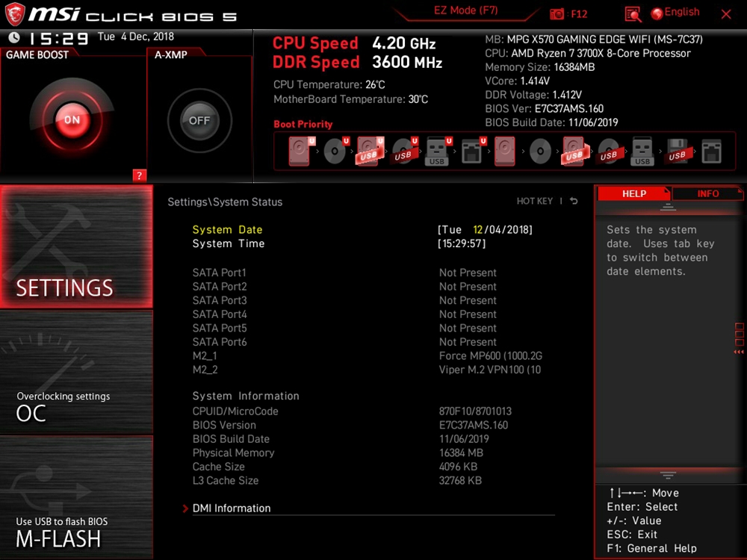Click the triple-arrow expander on right edge
Image resolution: width=747 pixels, height=560 pixels.
pyautogui.click(x=739, y=352)
